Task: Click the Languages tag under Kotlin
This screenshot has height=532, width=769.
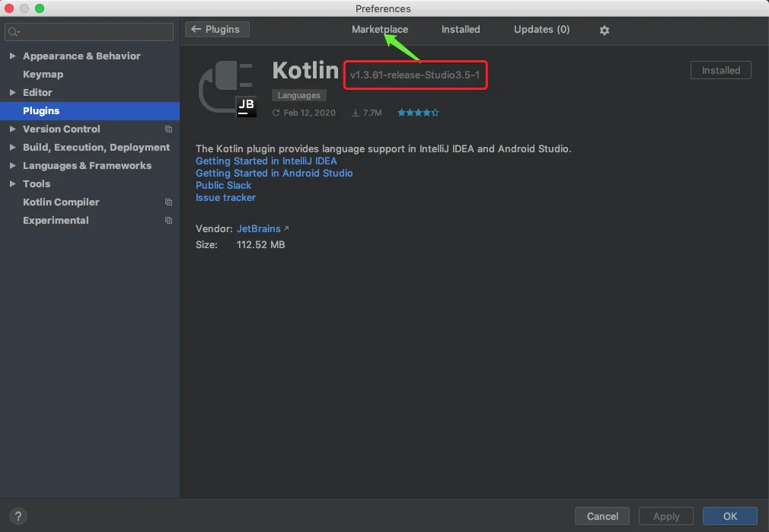Action: (x=298, y=95)
